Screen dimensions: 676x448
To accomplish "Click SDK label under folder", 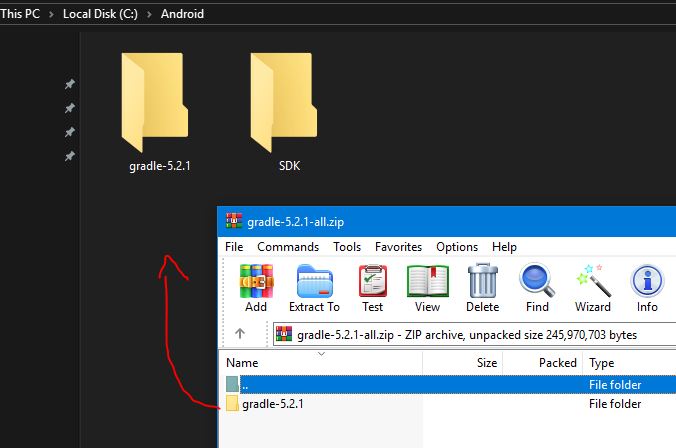I will point(289,166).
